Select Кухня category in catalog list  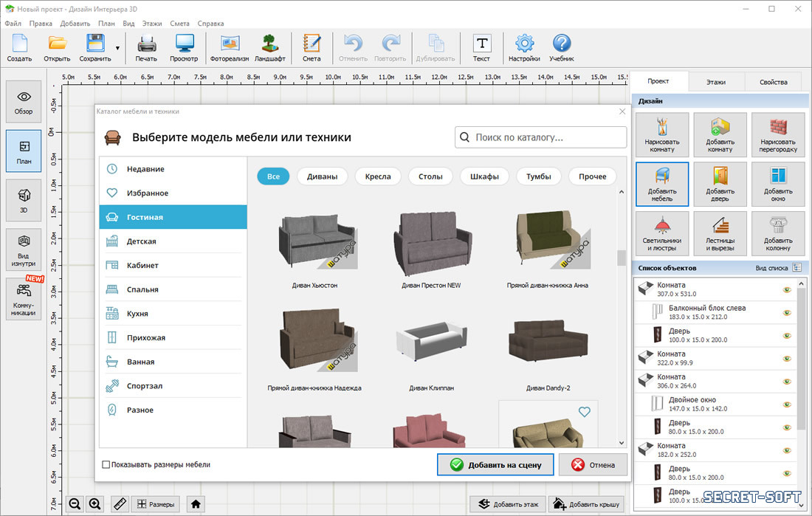(173, 314)
